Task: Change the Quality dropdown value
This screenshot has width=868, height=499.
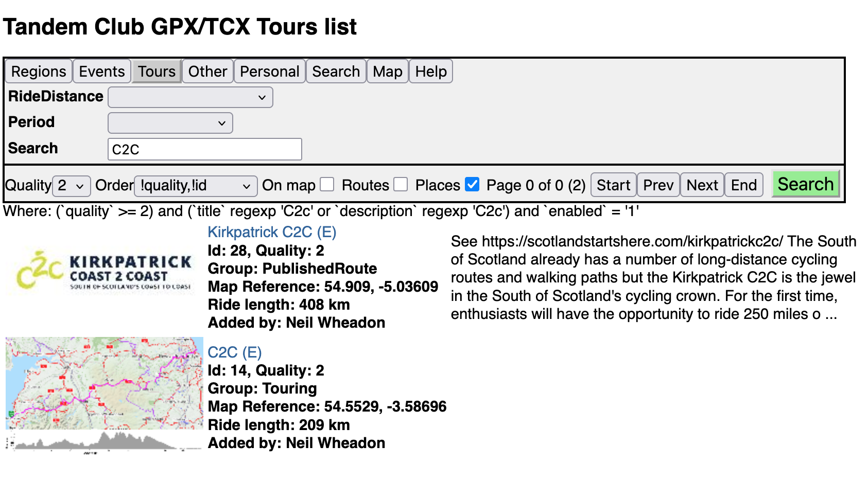Action: point(72,186)
